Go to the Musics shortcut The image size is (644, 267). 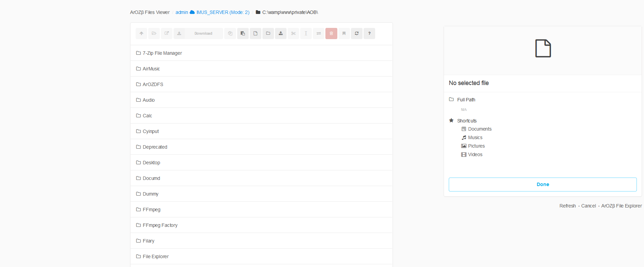pyautogui.click(x=475, y=137)
